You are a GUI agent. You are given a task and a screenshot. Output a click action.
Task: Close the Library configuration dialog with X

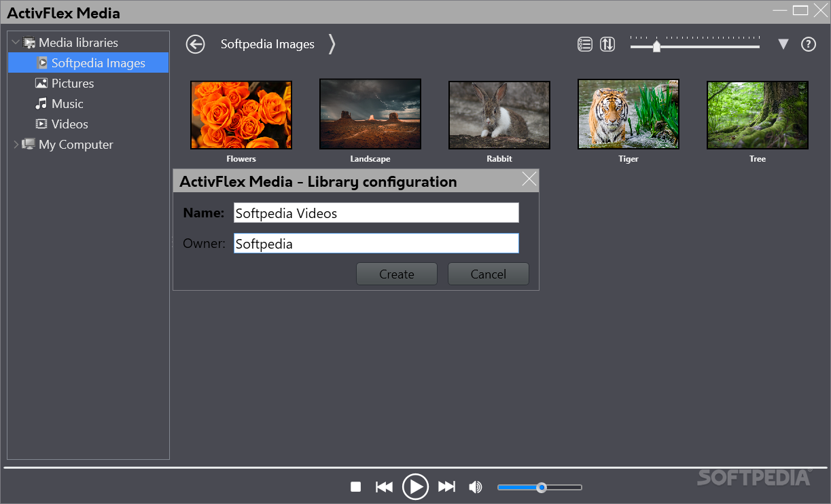[529, 179]
